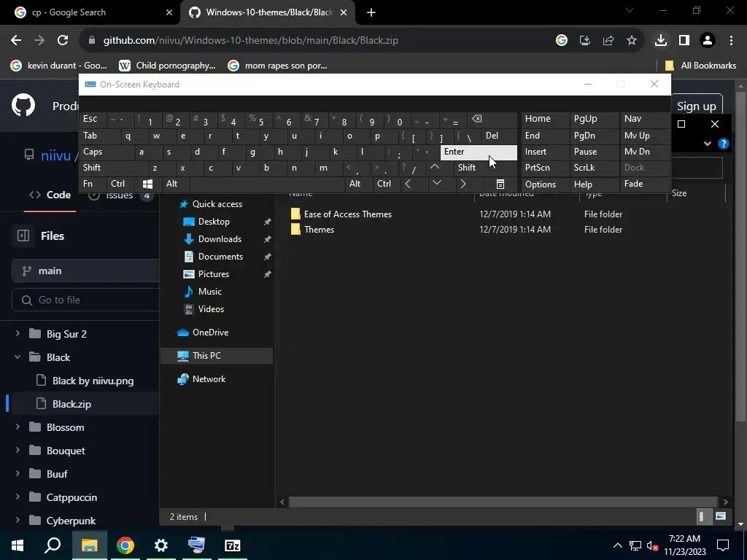
Task: Toggle right Shift key on On-Screen Keyboard
Action: (x=485, y=168)
